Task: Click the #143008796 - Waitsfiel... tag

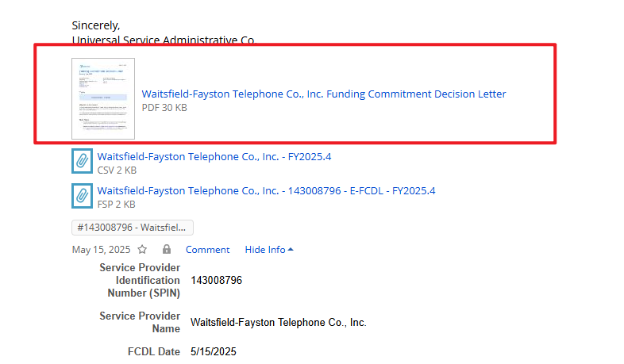Action: point(133,228)
